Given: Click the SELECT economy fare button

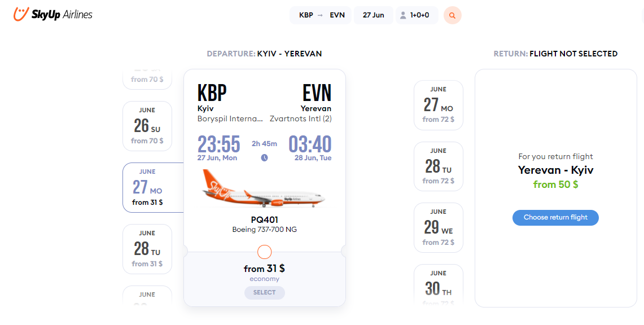Looking at the screenshot, I should point(265,293).
